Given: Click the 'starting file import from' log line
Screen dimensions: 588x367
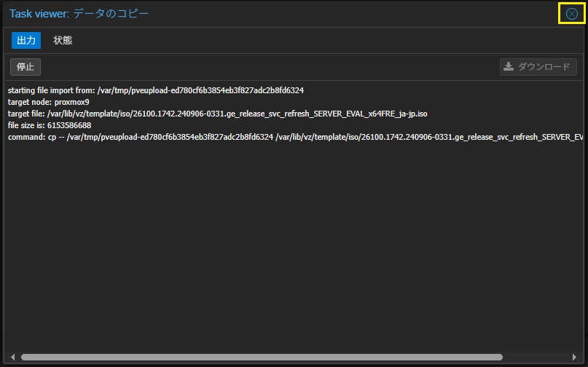Looking at the screenshot, I should (x=156, y=90).
